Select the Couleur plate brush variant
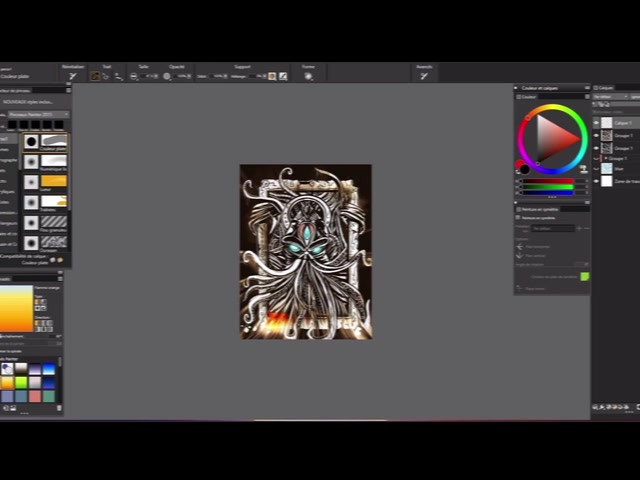This screenshot has height=480, width=640. click(x=45, y=142)
